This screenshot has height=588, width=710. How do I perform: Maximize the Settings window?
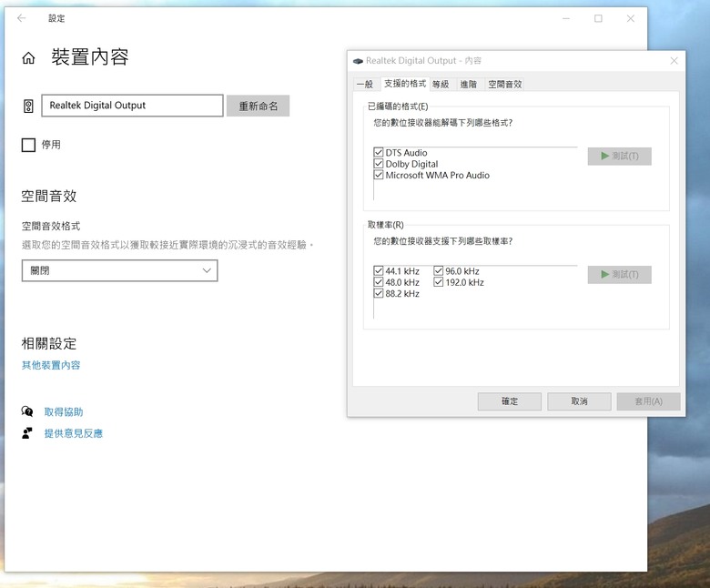(598, 18)
